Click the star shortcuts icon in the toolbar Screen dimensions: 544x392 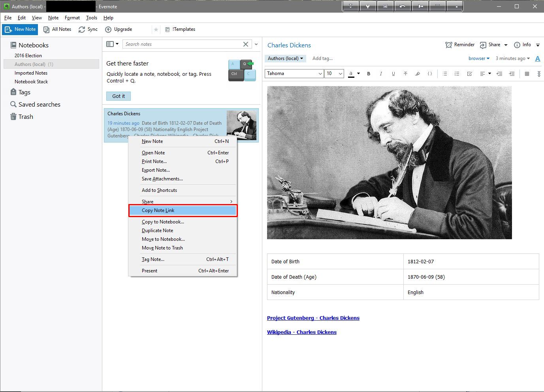pyautogui.click(x=156, y=30)
